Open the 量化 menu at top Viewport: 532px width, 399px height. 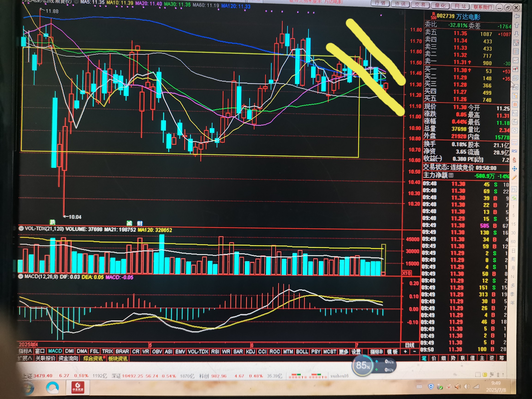pos(440,6)
